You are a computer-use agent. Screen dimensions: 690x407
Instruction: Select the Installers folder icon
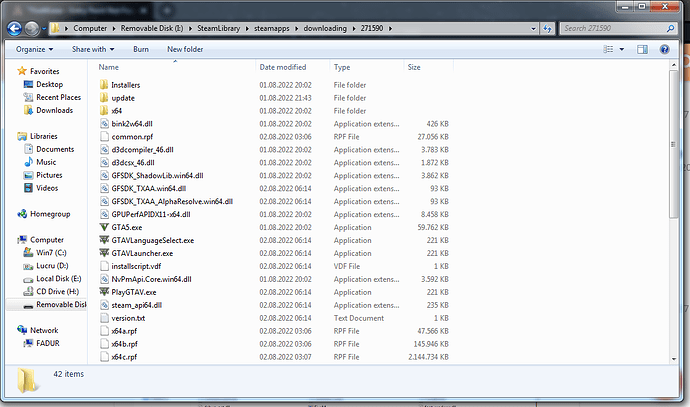(x=104, y=84)
